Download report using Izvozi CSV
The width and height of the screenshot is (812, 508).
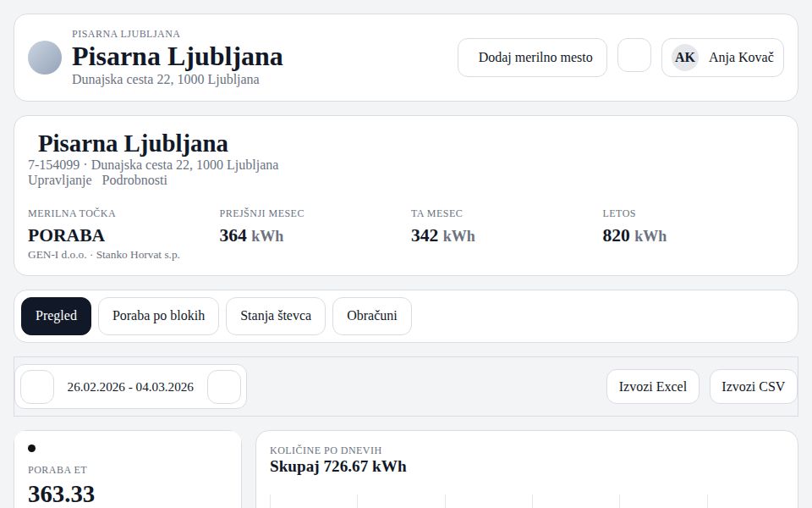click(752, 387)
